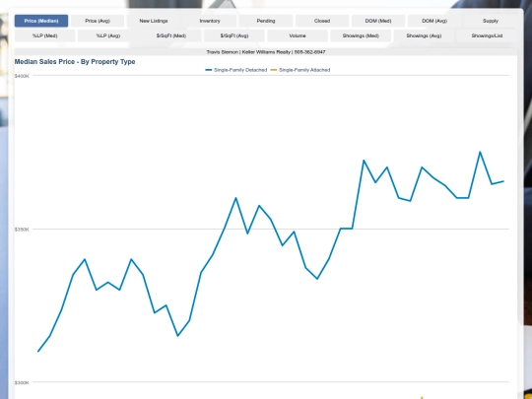Open Showings (Med) chart
This screenshot has width=532, height=399.
[361, 35]
